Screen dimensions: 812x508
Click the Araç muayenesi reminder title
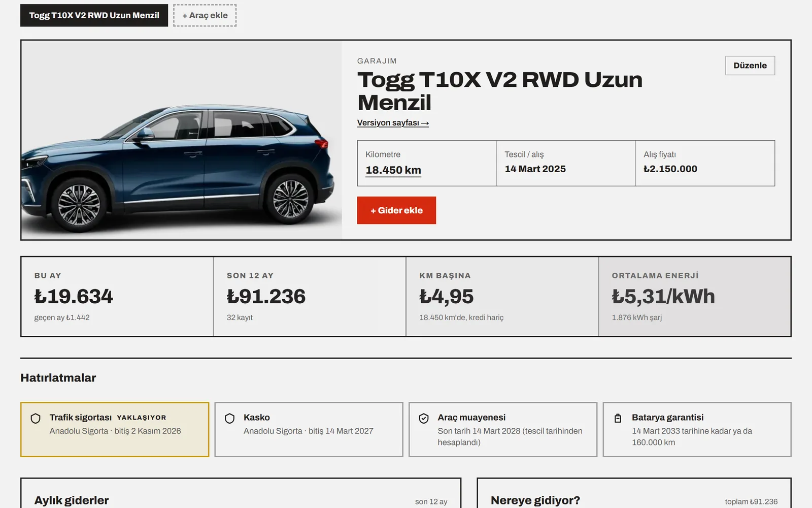[x=471, y=418]
